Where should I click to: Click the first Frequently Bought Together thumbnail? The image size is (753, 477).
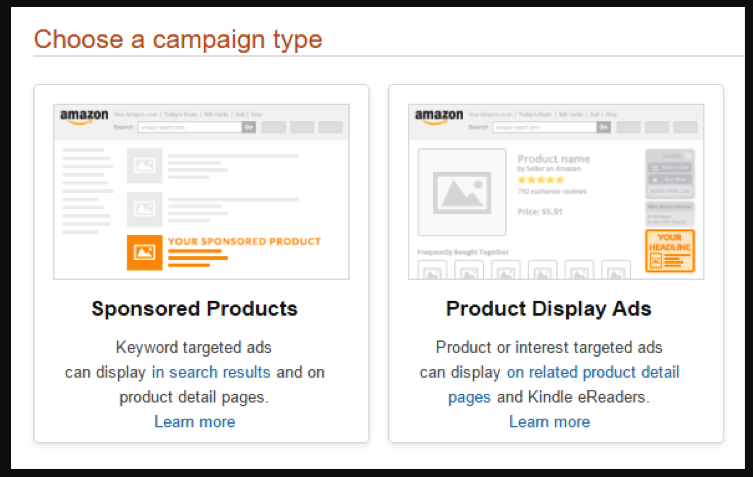coord(432,271)
